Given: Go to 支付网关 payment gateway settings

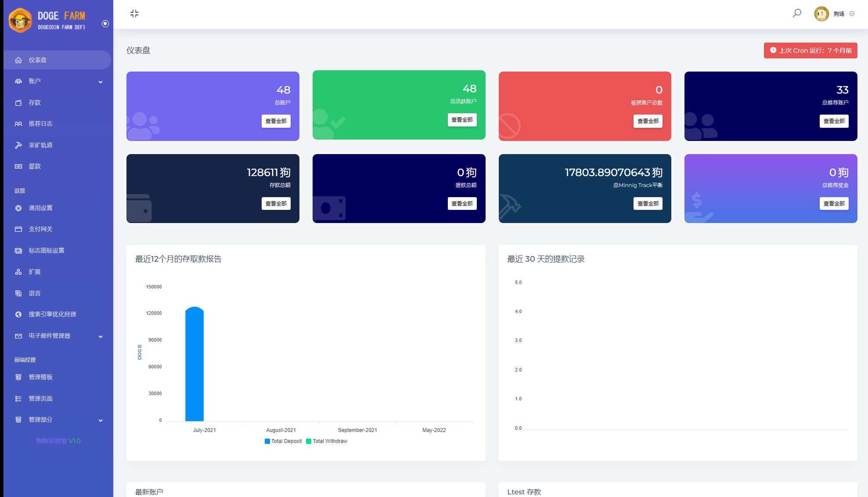Looking at the screenshot, I should (40, 229).
